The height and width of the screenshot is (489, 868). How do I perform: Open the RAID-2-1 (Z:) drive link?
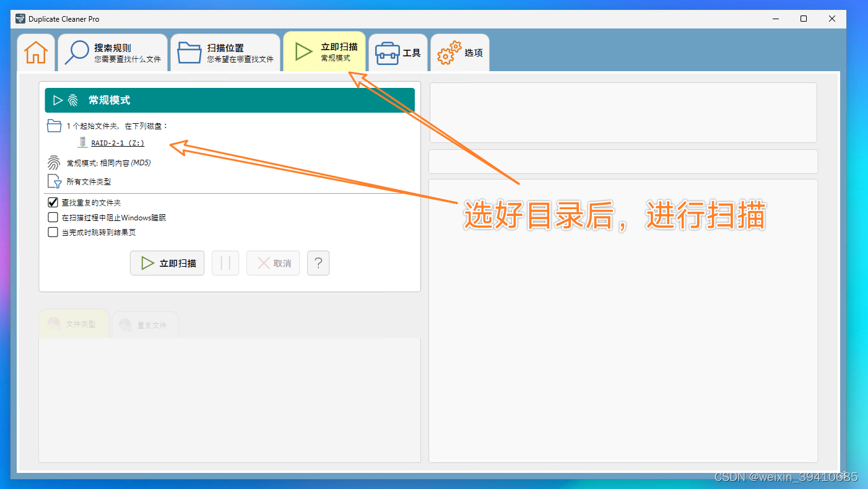[x=118, y=143]
